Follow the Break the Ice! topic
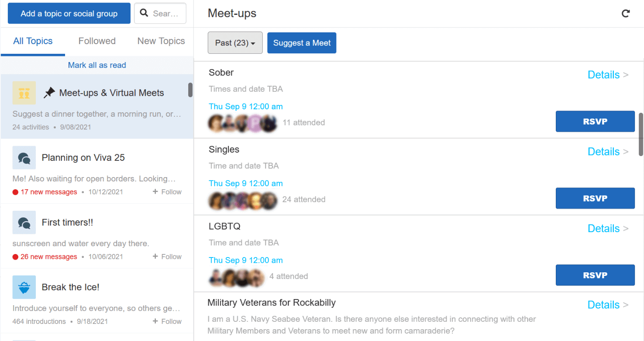 (x=167, y=321)
